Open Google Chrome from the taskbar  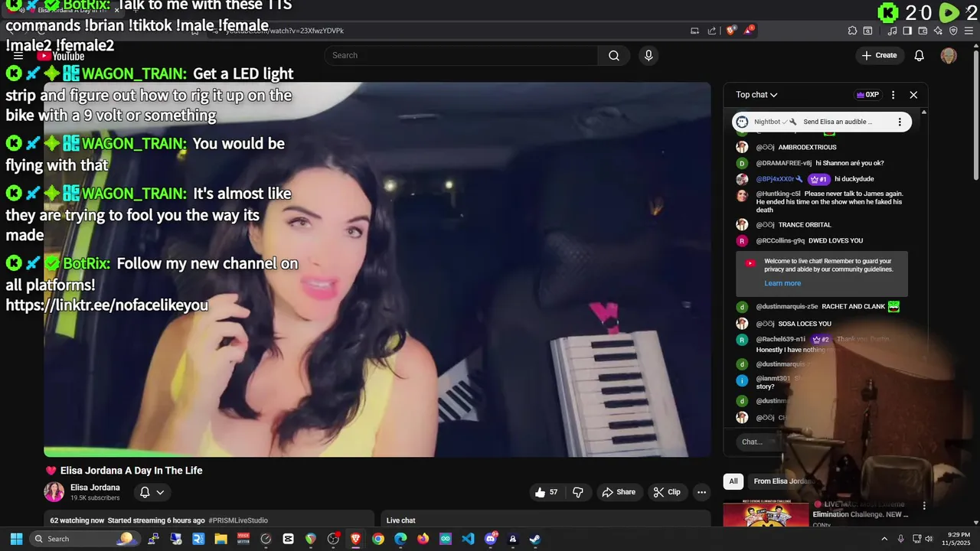[x=378, y=539]
